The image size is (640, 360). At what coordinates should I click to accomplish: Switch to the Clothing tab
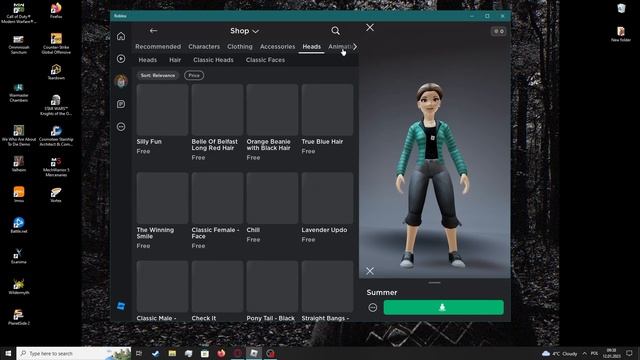click(240, 47)
